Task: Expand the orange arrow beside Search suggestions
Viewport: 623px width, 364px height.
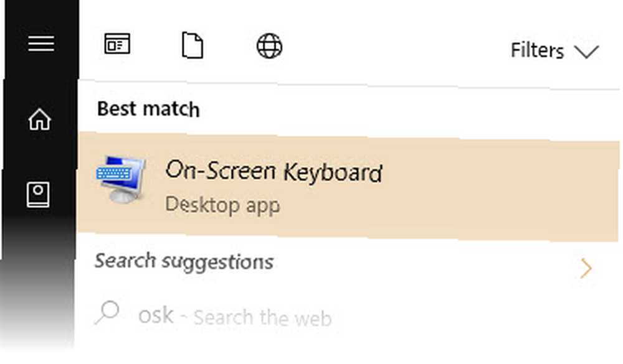Action: [586, 268]
